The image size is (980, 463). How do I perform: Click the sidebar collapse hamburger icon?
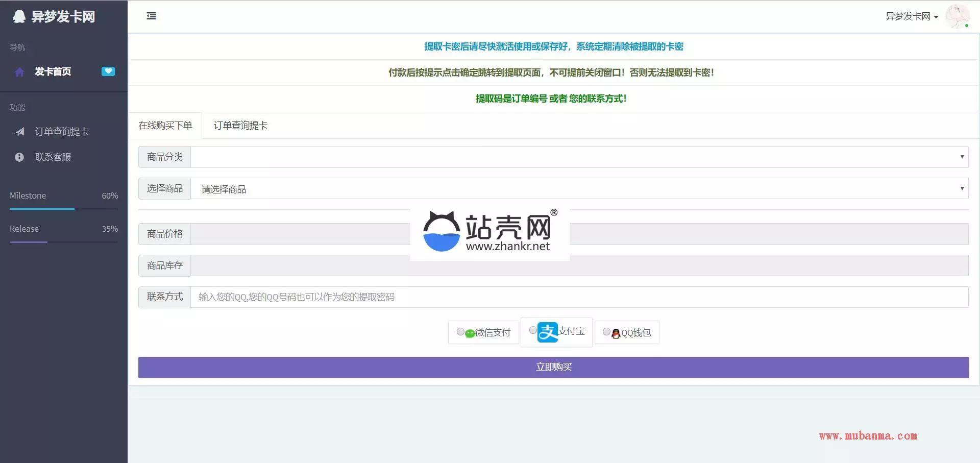152,16
